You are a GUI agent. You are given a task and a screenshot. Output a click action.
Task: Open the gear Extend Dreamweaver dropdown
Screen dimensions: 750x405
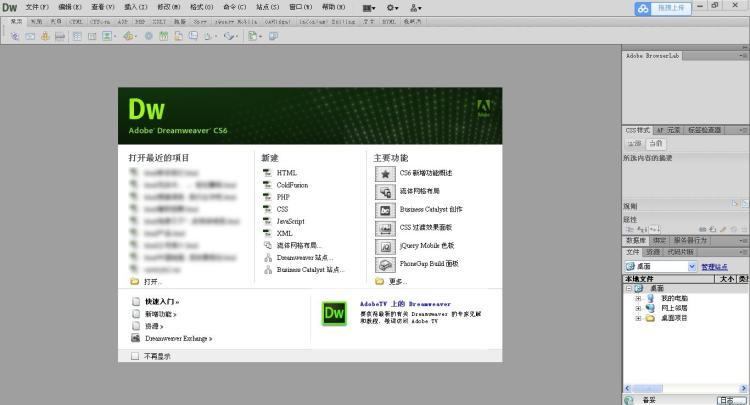point(392,8)
